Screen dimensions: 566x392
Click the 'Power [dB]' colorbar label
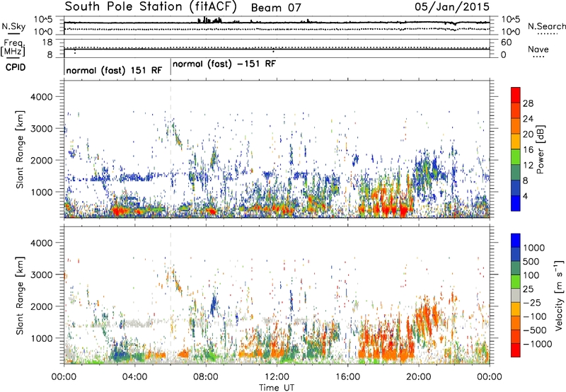[x=540, y=149]
